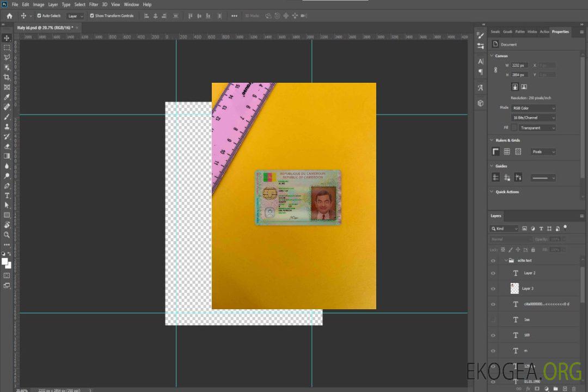Open the Filter menu
The image size is (588, 392).
(94, 4)
